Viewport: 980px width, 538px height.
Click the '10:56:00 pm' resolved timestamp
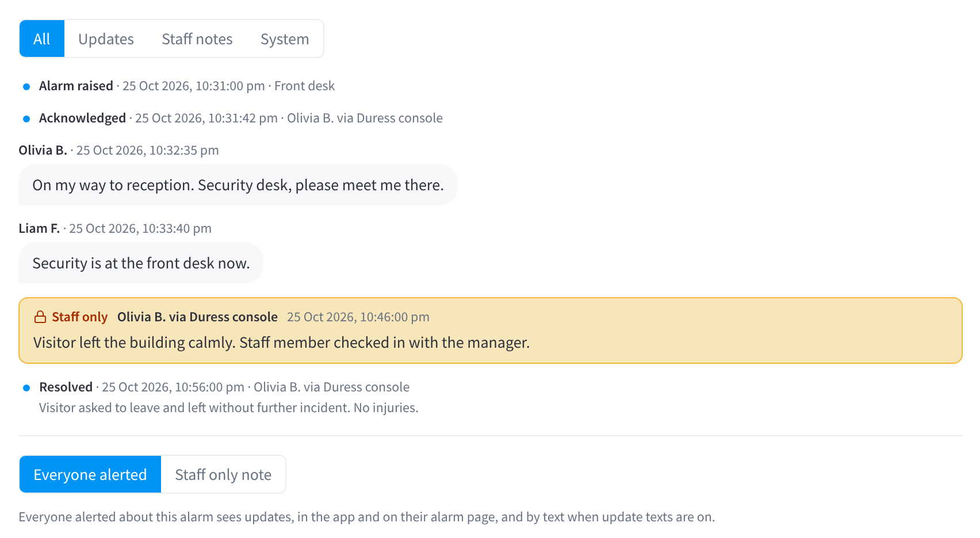point(173,387)
